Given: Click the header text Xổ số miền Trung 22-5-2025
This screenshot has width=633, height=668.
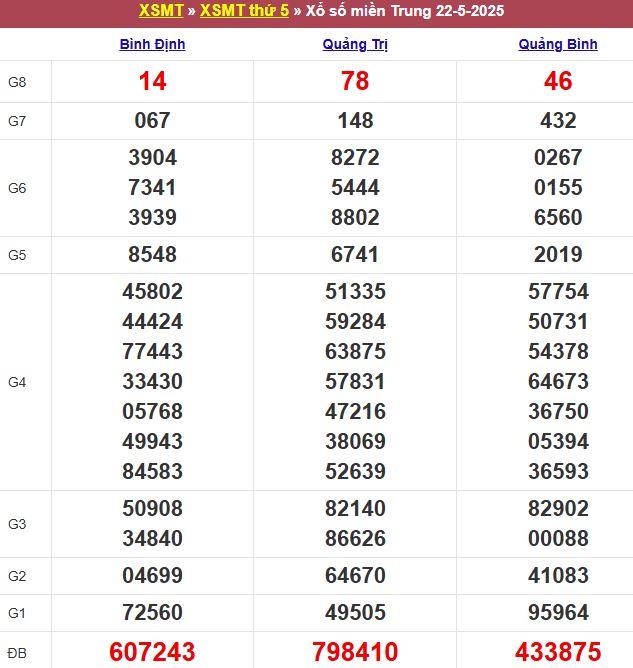Looking at the screenshot, I should point(405,11).
